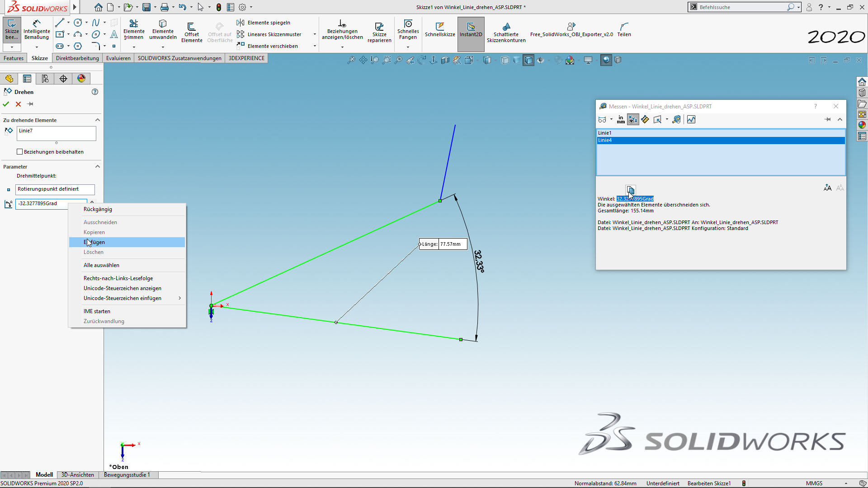868x488 pixels.
Task: Toggle the Messen dialog pushpin
Action: point(827,119)
